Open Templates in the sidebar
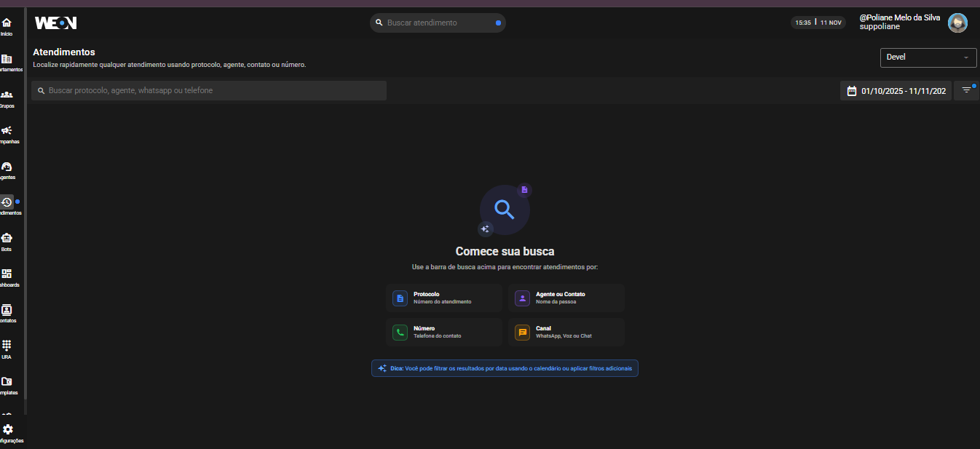This screenshot has height=449, width=980. (x=7, y=382)
